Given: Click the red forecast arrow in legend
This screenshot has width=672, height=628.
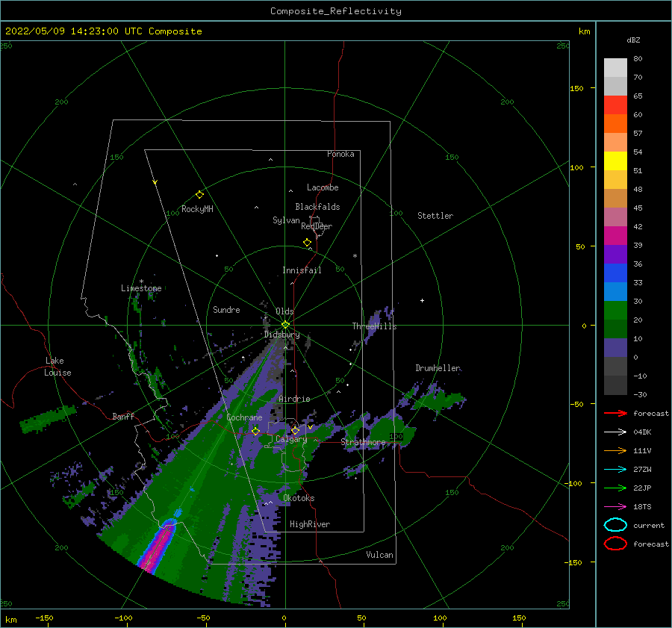Looking at the screenshot, I should pos(615,413).
